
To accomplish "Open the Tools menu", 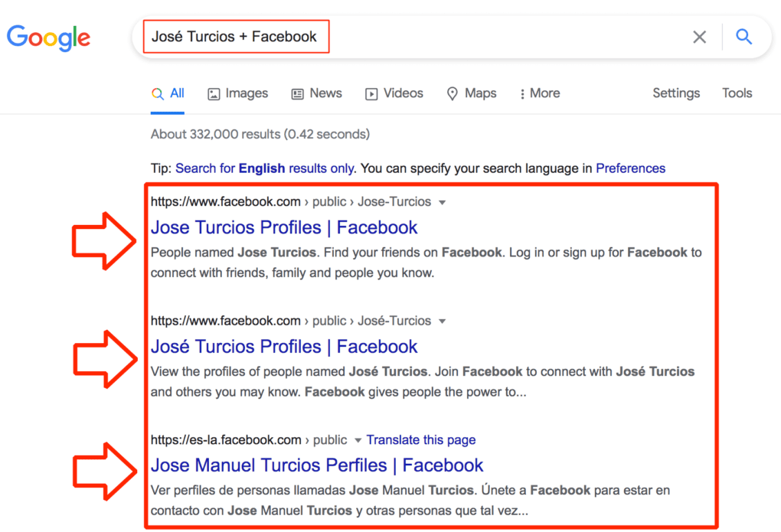I will (x=737, y=93).
